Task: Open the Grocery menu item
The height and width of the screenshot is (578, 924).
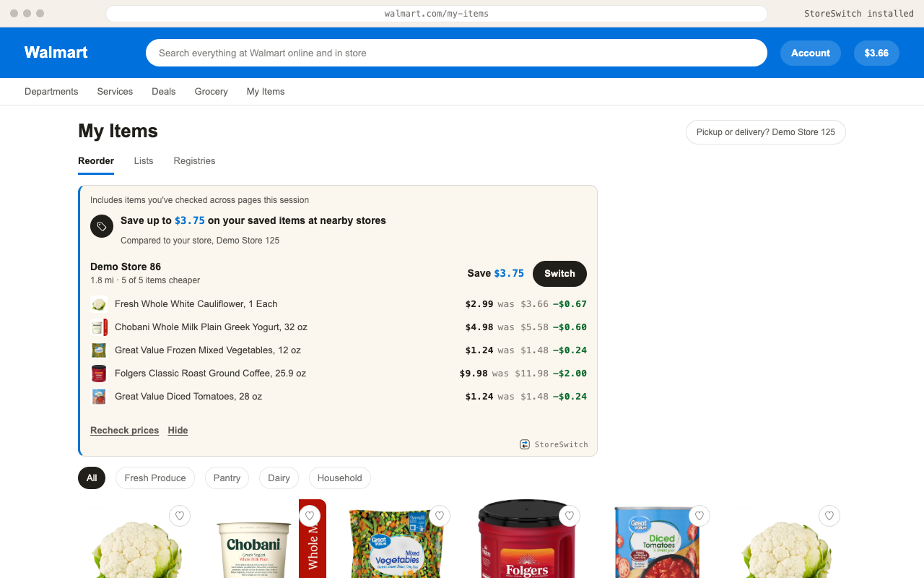Action: click(x=212, y=92)
